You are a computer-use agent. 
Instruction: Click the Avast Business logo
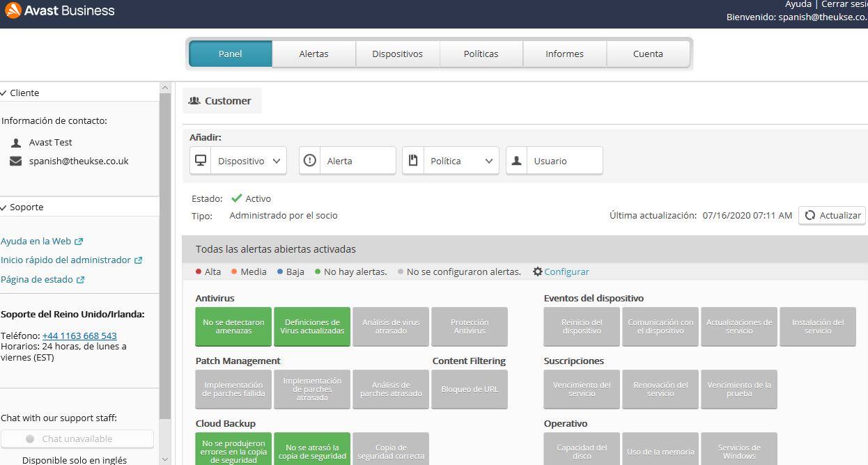pyautogui.click(x=59, y=11)
